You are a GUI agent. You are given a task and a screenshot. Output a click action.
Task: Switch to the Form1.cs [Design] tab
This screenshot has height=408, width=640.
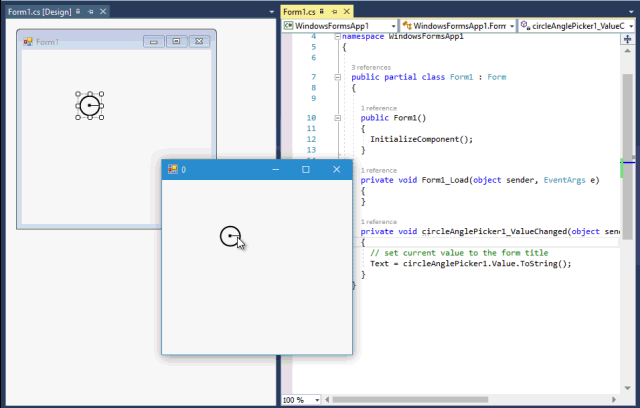40,12
